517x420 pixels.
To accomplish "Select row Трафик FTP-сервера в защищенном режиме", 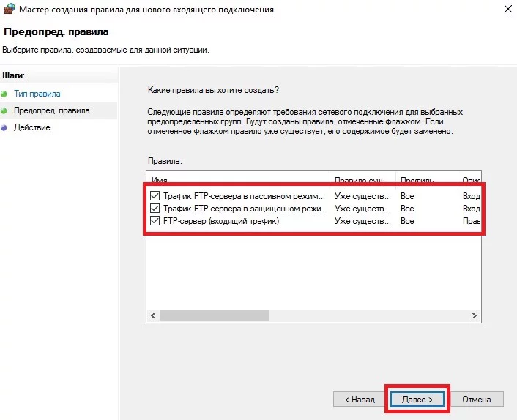I will tap(313, 209).
